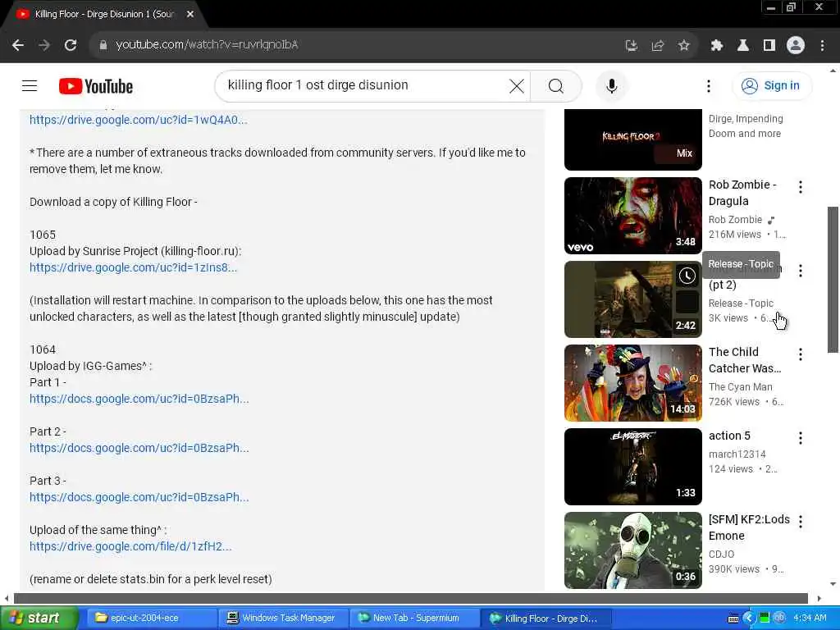840x630 pixels.
Task: Close the Killing Floor browser tab
Action: point(190,15)
